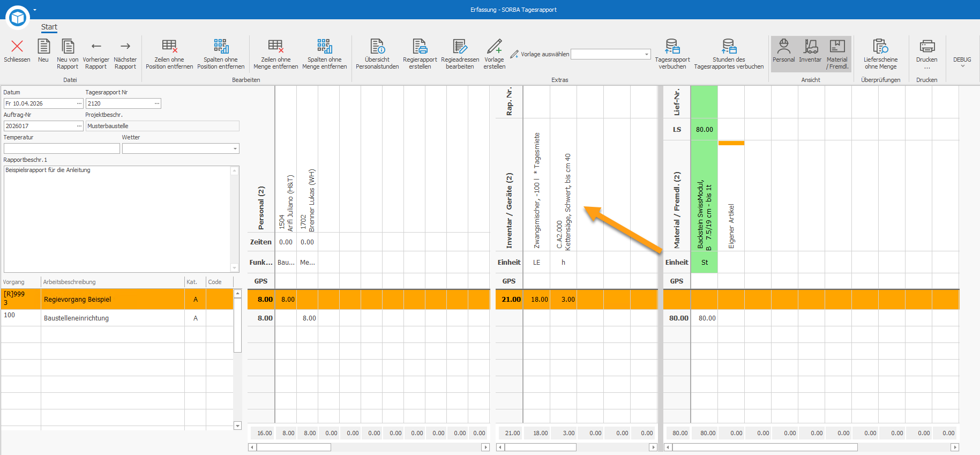The width and height of the screenshot is (980, 455).
Task: Open the Datum field ellipsis button
Action: click(x=79, y=103)
